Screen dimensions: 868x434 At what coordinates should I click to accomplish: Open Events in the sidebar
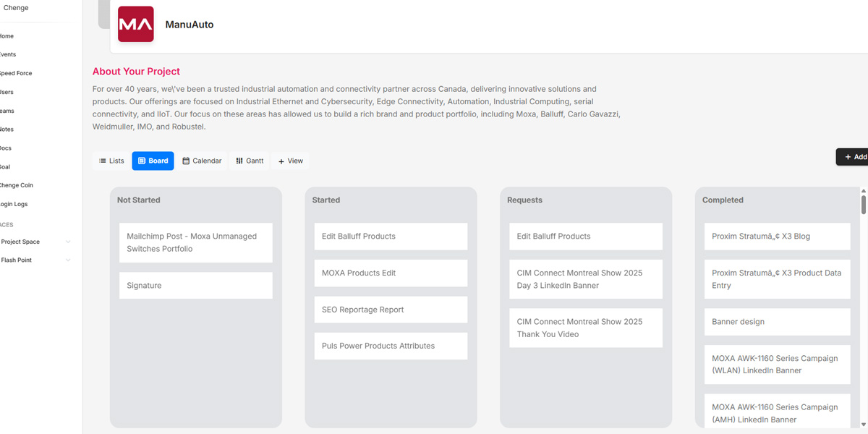[8, 55]
